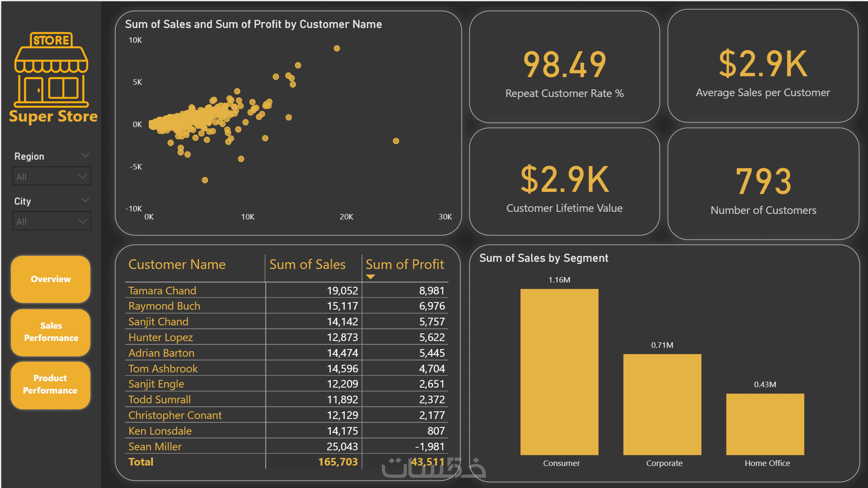Viewport: 868px width, 488px height.
Task: Select the Home Office segment bar
Action: click(765, 424)
